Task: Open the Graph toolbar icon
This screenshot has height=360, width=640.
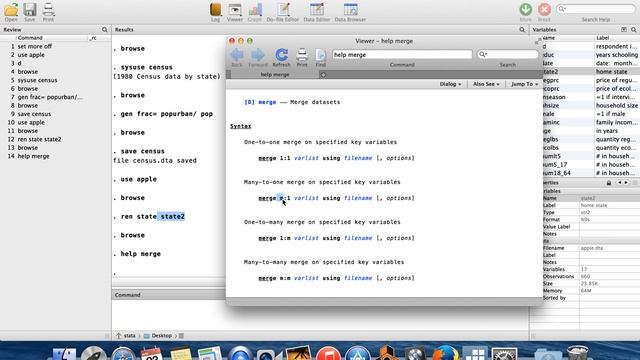Action: 255,11
